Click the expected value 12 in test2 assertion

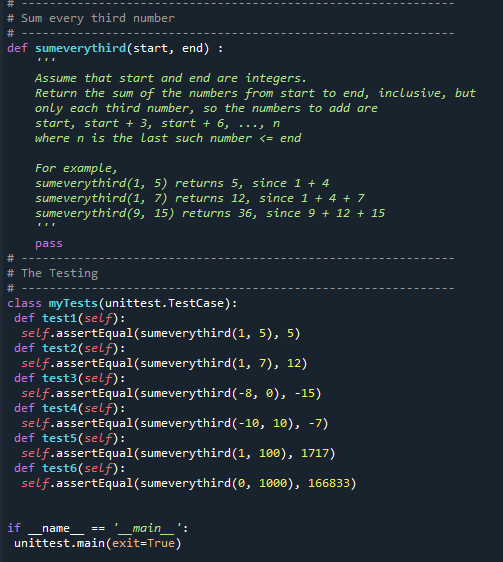pyautogui.click(x=294, y=363)
